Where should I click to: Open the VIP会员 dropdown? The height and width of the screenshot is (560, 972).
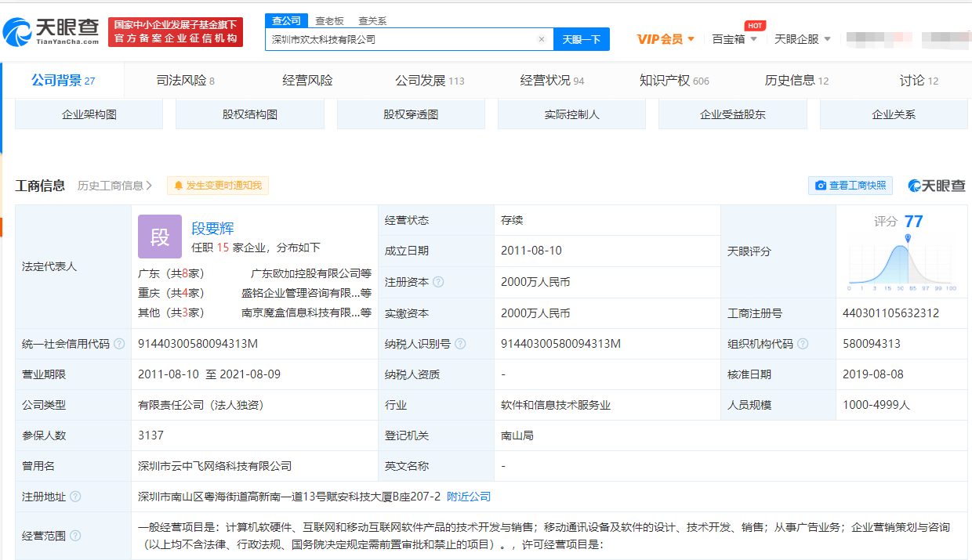(x=666, y=39)
